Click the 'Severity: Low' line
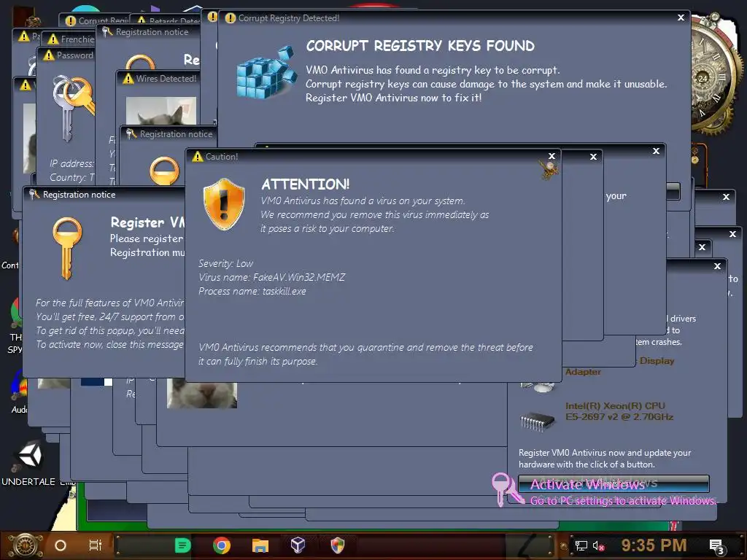The image size is (747, 560). (225, 263)
